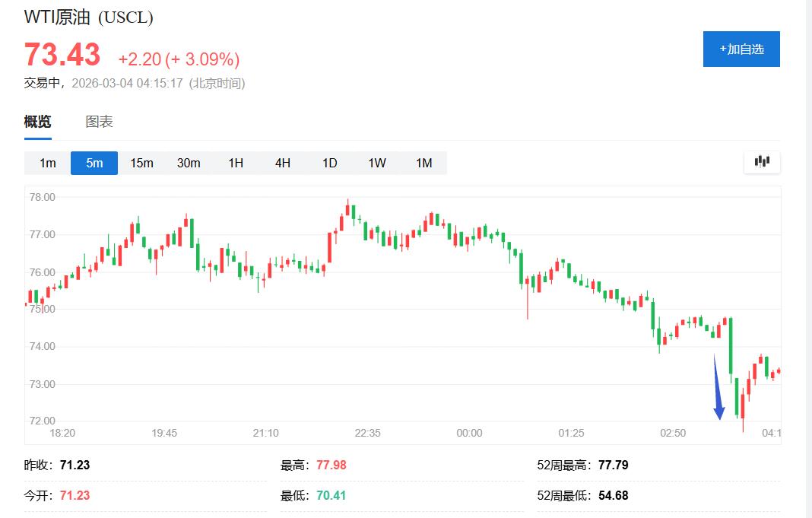Open the 图表 tab
Viewport: 812px width, 518px height.
pyautogui.click(x=99, y=122)
